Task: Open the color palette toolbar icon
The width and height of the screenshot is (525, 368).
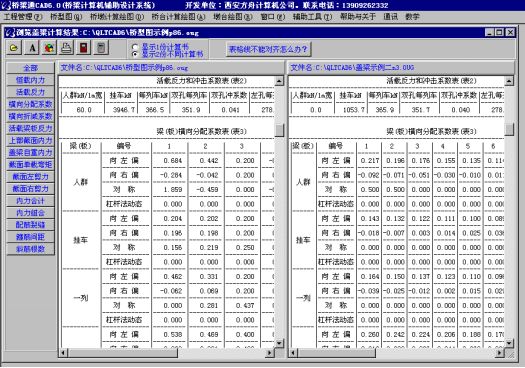Action: 49,48
